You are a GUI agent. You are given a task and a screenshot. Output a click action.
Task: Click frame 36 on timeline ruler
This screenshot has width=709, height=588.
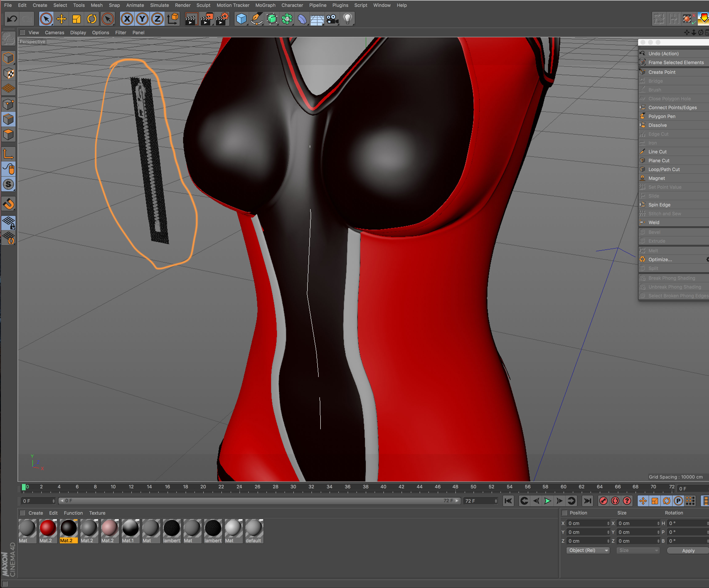[x=347, y=487]
